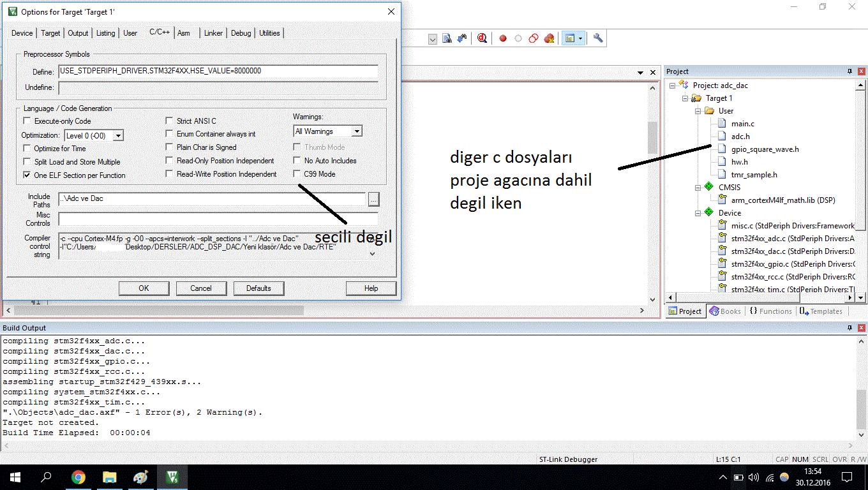Viewport: 868px width, 490px height.
Task: Open the toolbar find combo box arrow
Action: tap(432, 39)
